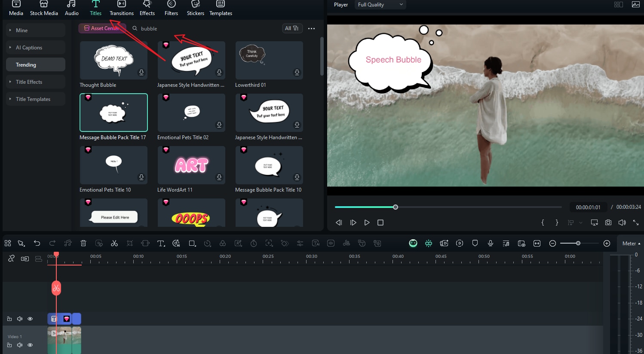Click the player progress slider handle
The height and width of the screenshot is (354, 644).
(x=396, y=207)
